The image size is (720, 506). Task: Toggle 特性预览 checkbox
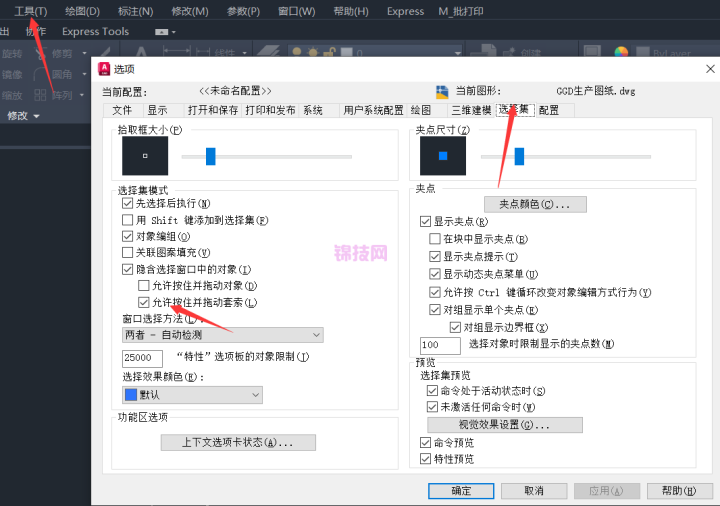[x=426, y=459]
